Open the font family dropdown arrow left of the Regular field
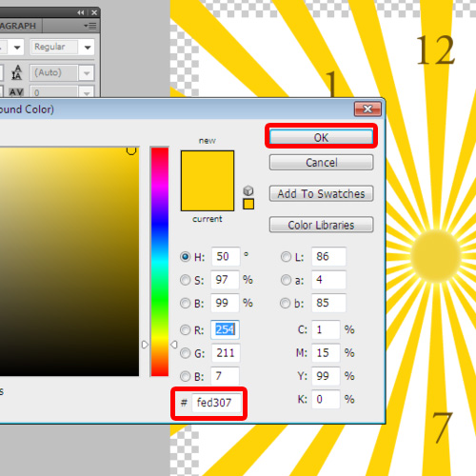Image resolution: width=476 pixels, height=476 pixels. [x=17, y=48]
